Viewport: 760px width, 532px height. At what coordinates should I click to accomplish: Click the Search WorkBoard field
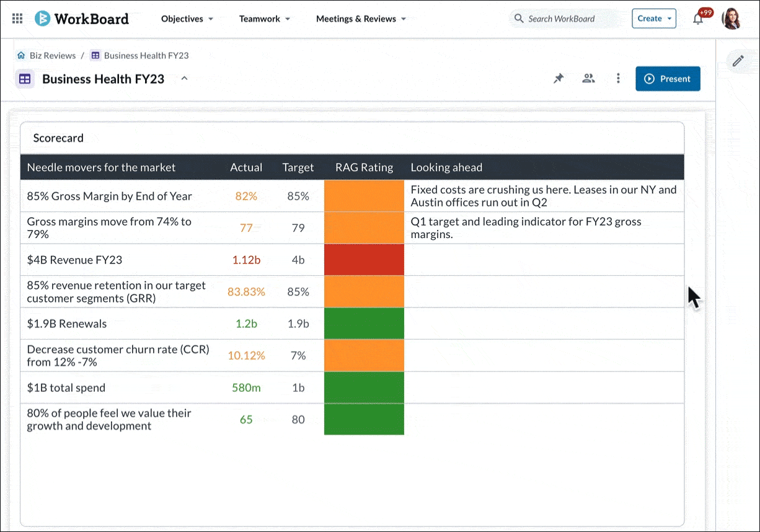click(x=561, y=19)
